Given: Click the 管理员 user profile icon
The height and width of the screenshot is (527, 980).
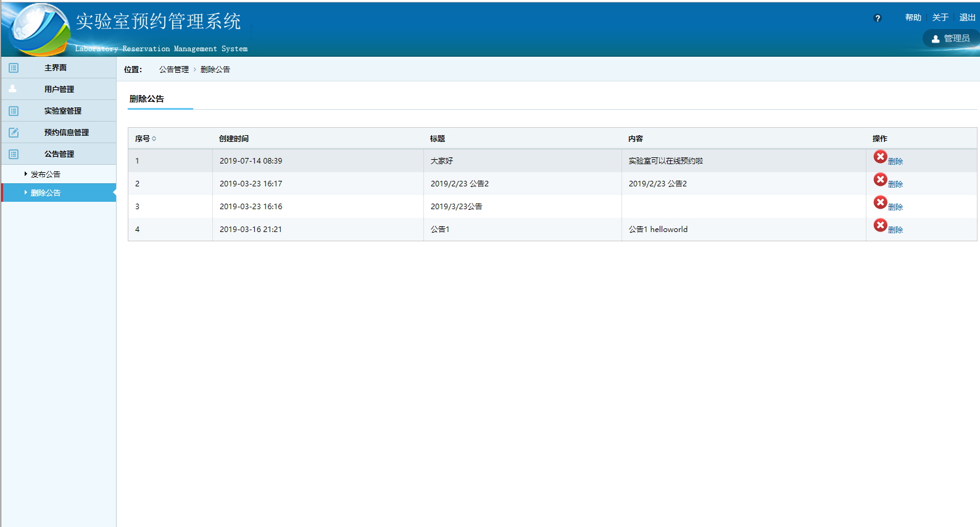Looking at the screenshot, I should pyautogui.click(x=936, y=39).
